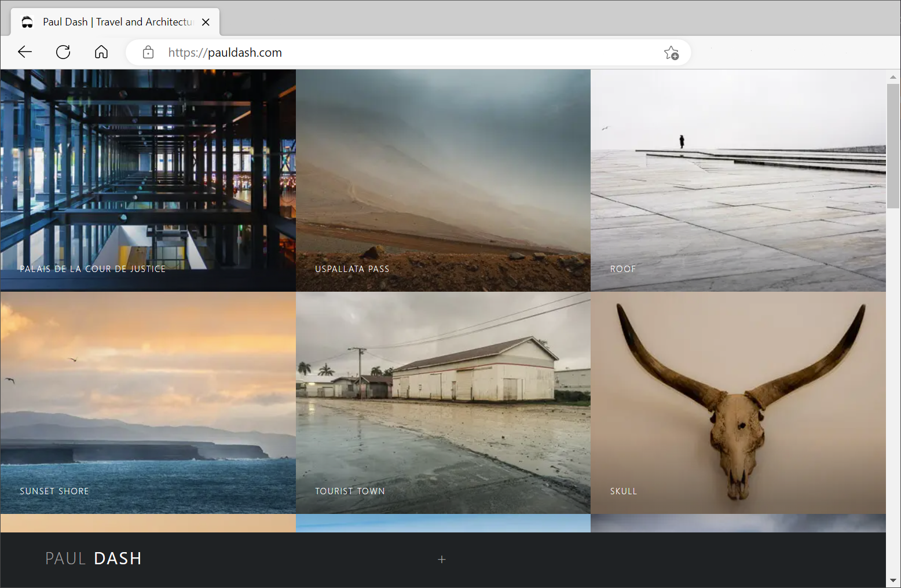Open the Sunset Shore photo
The image size is (901, 588).
148,402
